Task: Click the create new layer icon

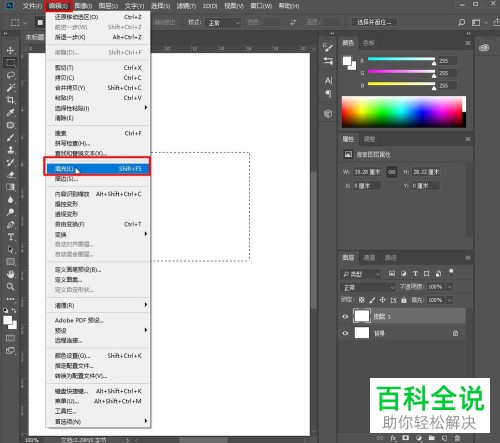Action: point(444,438)
